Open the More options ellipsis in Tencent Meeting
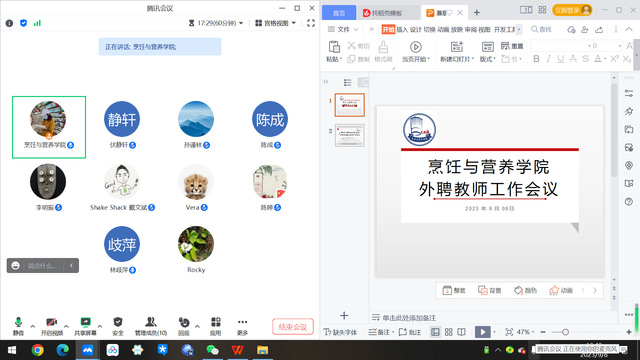Screen dimensions: 640x360 click(x=242, y=326)
